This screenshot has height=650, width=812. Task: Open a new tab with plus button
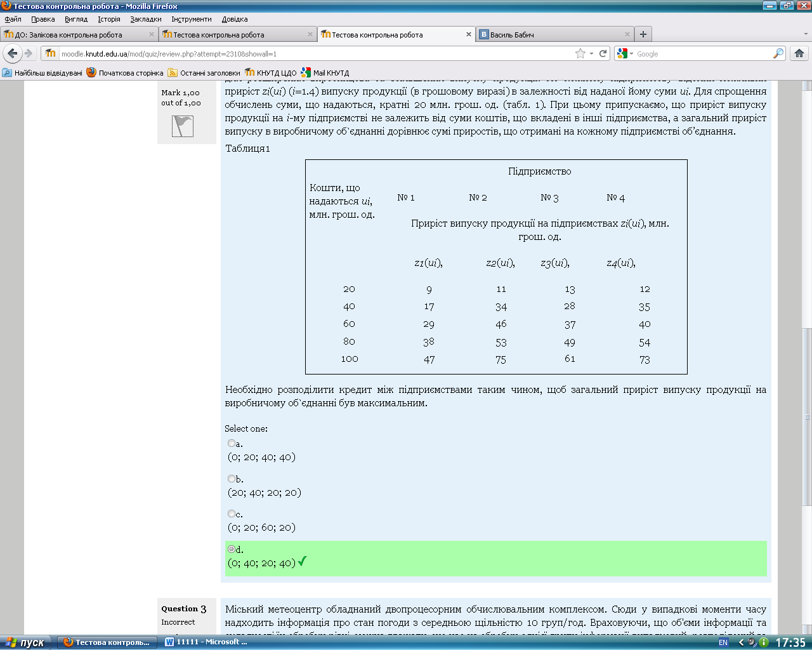tap(643, 34)
